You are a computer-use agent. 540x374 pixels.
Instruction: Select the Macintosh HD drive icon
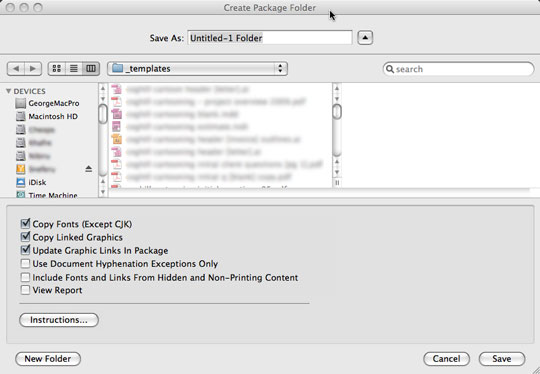pyautogui.click(x=21, y=116)
